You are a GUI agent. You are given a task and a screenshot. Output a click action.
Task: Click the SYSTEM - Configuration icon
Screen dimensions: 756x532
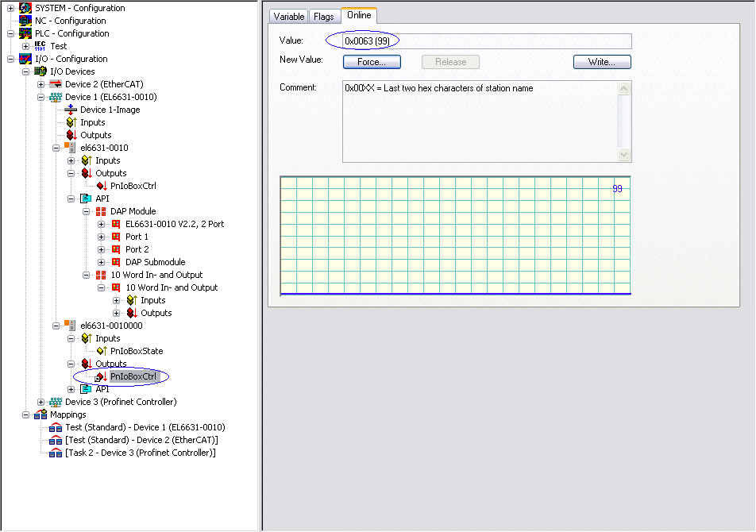(25, 8)
